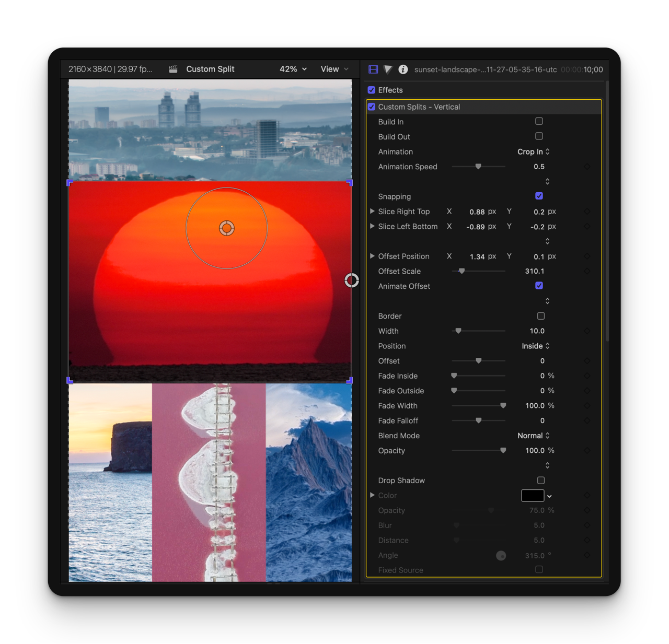Click the Offset Scale slider handle

[462, 271]
